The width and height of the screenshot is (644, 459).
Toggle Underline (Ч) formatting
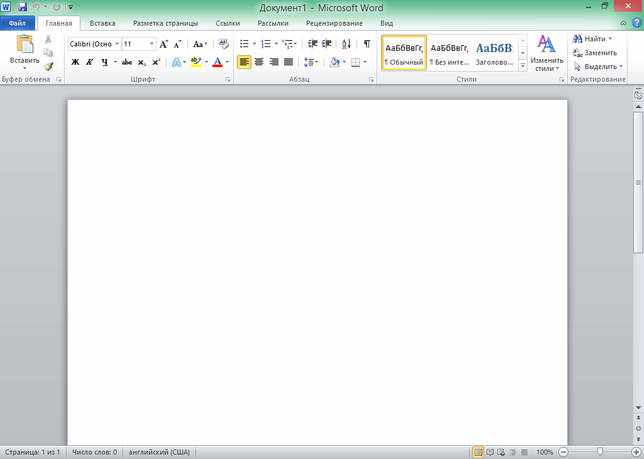104,62
